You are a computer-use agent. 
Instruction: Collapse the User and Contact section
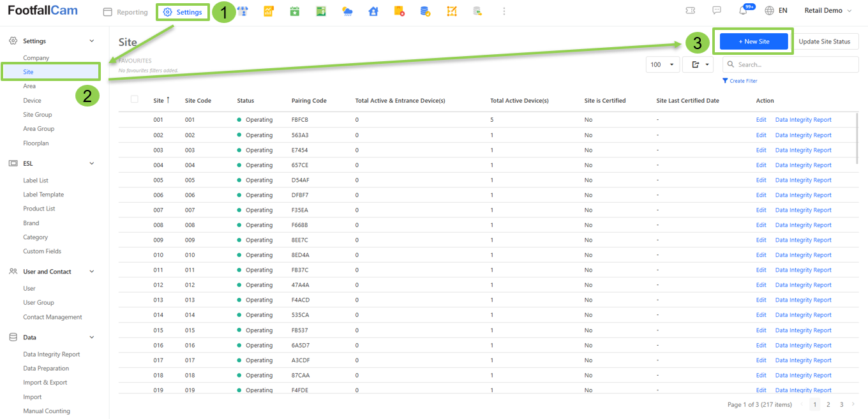coord(91,272)
